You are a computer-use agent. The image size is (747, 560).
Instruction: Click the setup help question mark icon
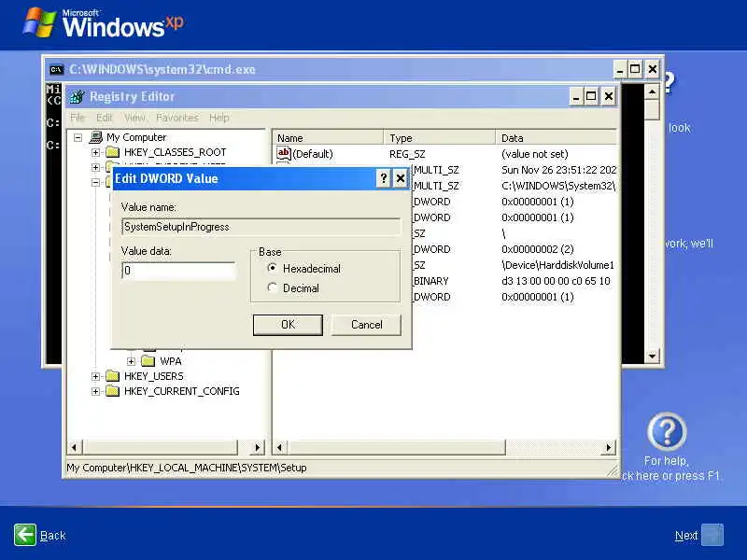point(667,432)
